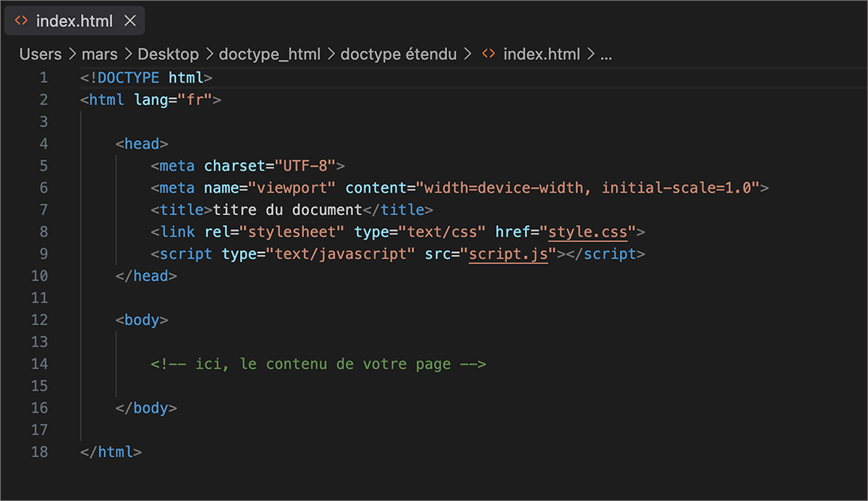Click line number 1 in the gutter

pyautogui.click(x=44, y=77)
